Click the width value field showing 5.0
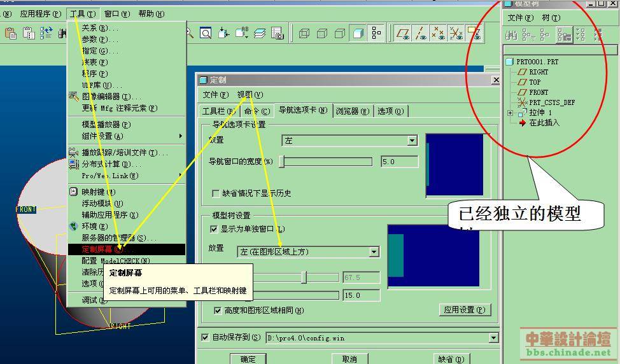This screenshot has height=364, width=620. (399, 162)
